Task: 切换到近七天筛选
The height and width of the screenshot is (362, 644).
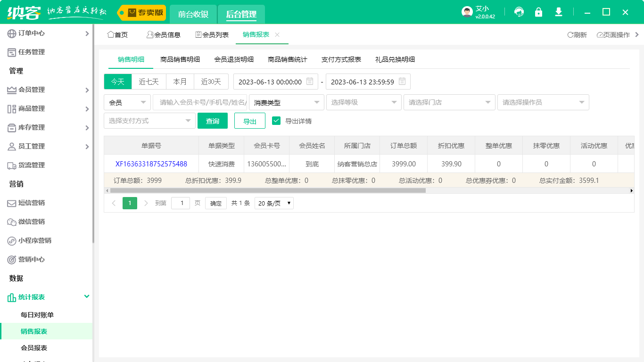Action: pyautogui.click(x=149, y=81)
